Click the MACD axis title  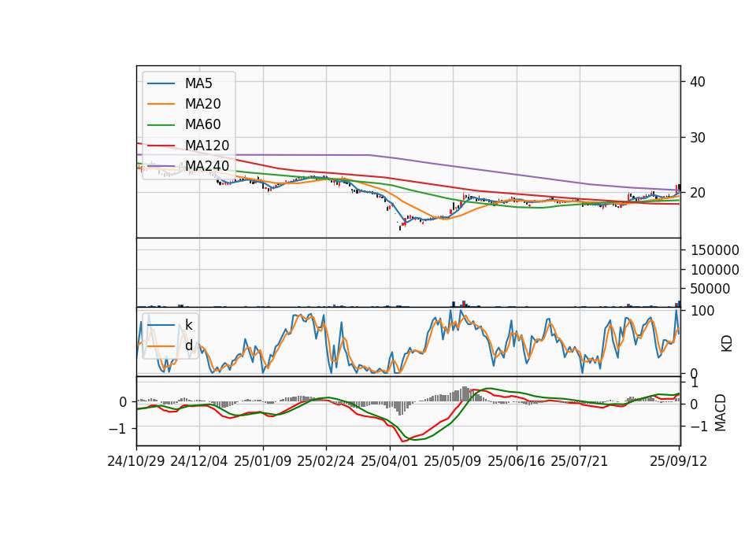click(x=721, y=412)
